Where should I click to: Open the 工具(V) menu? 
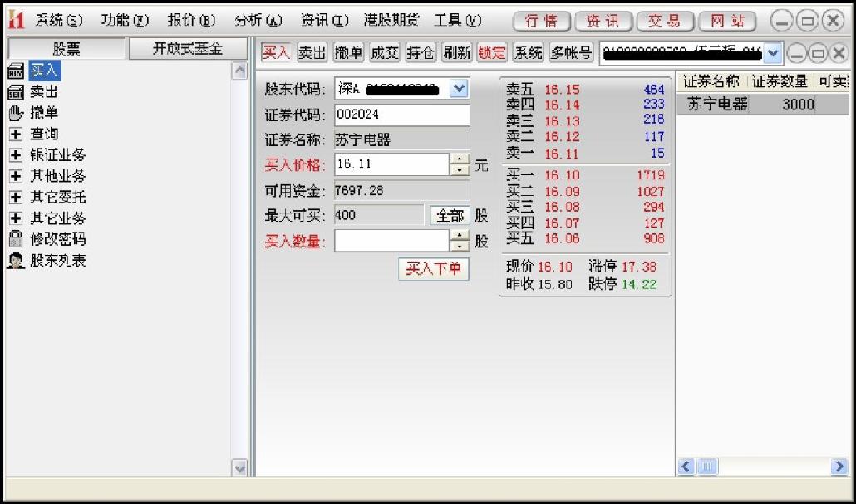[x=458, y=21]
